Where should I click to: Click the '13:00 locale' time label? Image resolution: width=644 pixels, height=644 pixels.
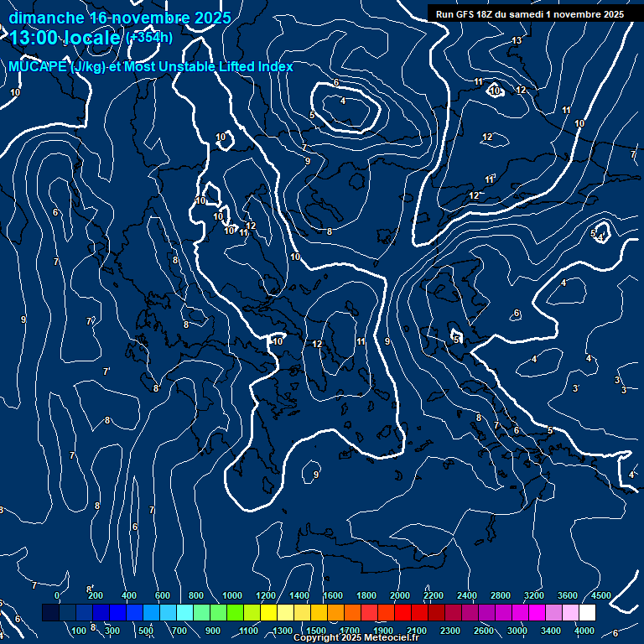[65, 38]
